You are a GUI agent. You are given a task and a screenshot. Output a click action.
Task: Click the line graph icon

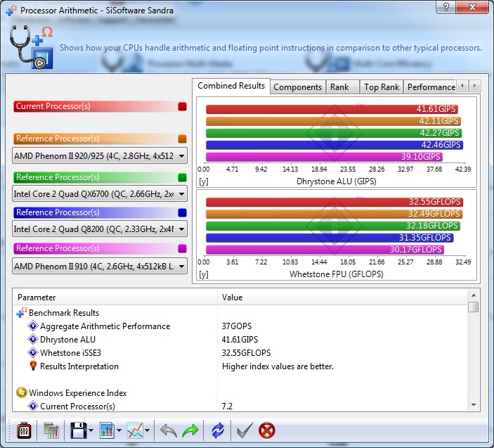135,430
